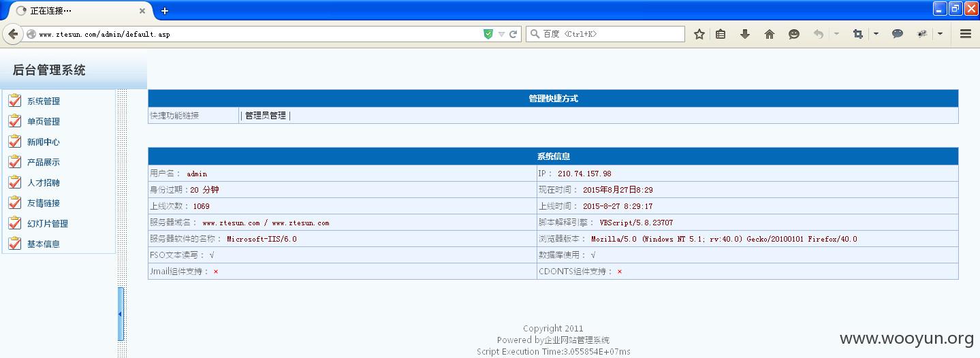Click the checkmark icon beside 基本信息

[x=14, y=244]
